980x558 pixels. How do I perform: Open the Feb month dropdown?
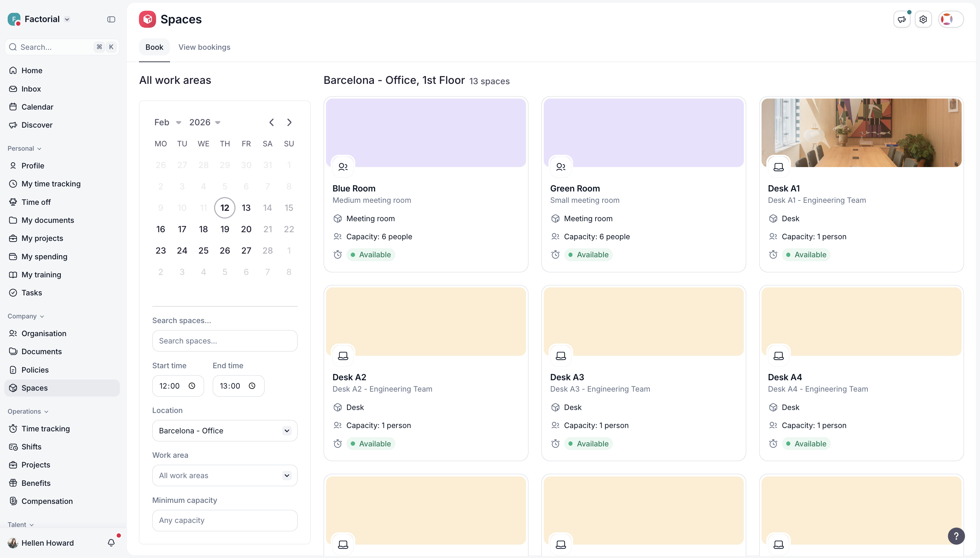pos(167,122)
